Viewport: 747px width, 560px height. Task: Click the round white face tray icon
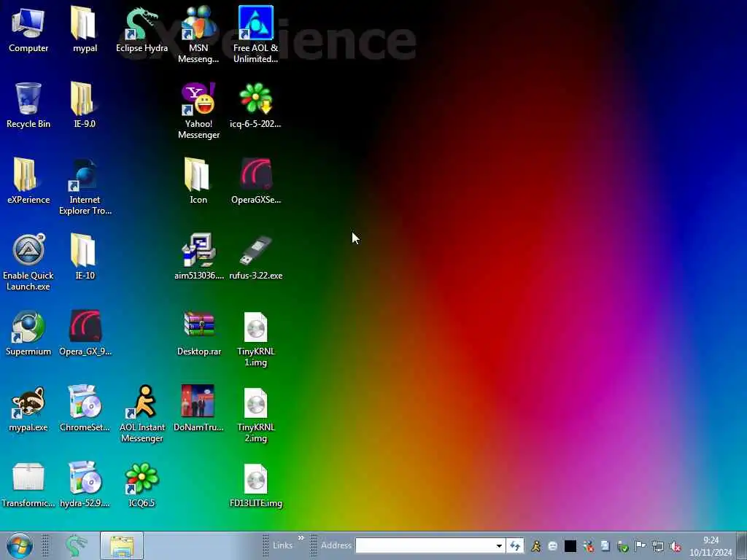pyautogui.click(x=553, y=546)
